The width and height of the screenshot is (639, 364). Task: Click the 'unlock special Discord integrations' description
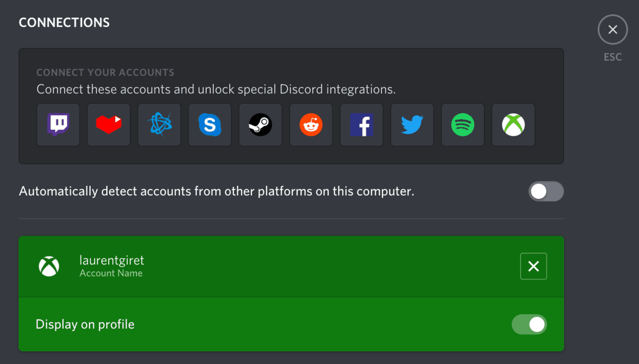coord(216,89)
